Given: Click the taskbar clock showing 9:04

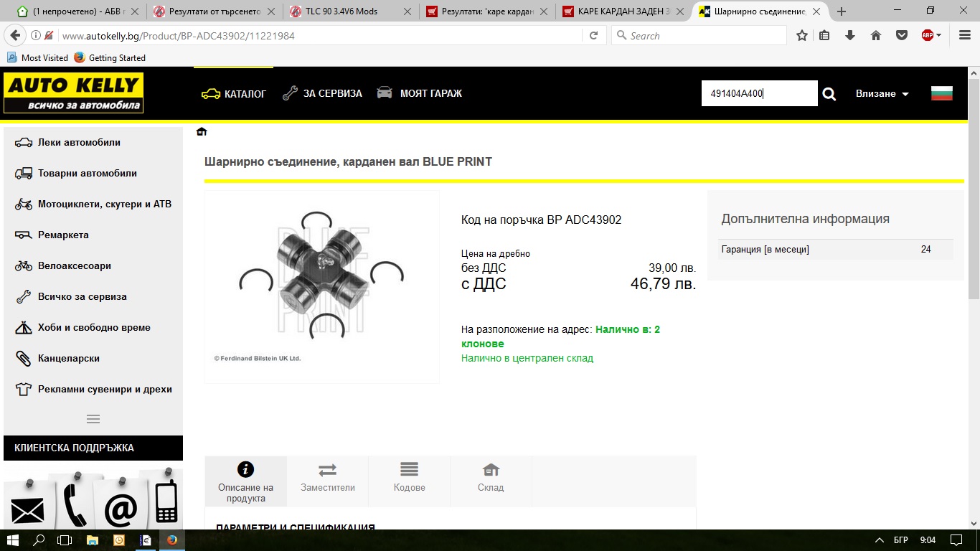Looking at the screenshot, I should pos(928,540).
